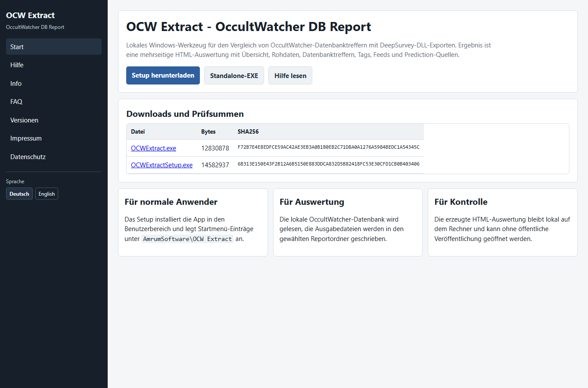The width and height of the screenshot is (588, 388).
Task: Open the Start page in sidebar
Action: click(54, 47)
